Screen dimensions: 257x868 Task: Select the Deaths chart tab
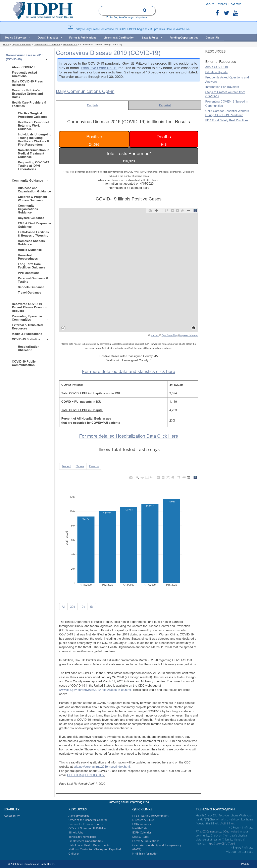(94, 466)
